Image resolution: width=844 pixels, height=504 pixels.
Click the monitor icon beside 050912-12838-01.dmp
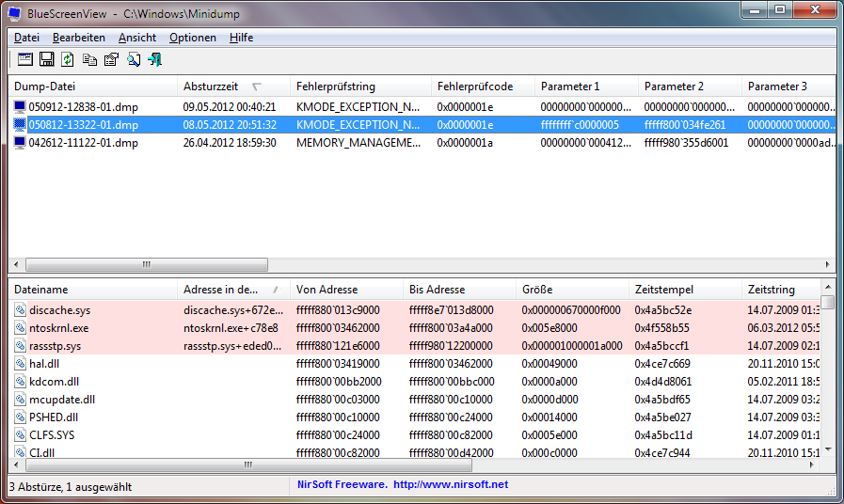click(x=20, y=106)
